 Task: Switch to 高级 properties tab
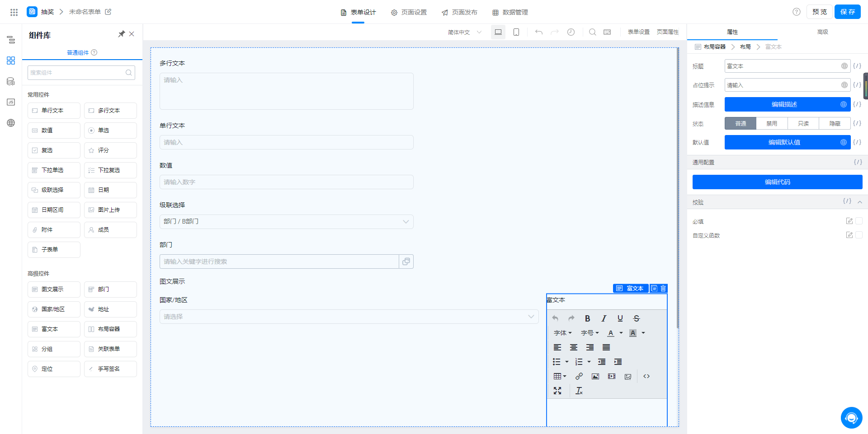tap(823, 32)
